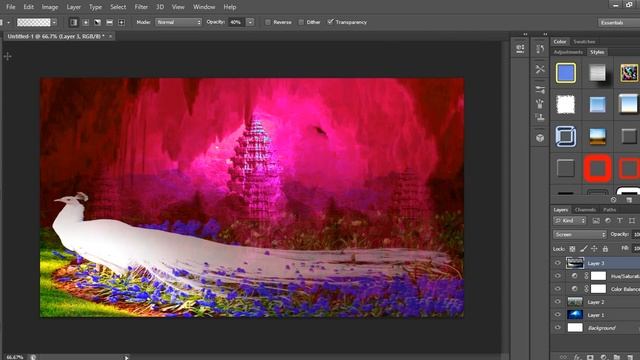Close the Untitled-1 document tab
640x360 pixels.
pos(110,36)
